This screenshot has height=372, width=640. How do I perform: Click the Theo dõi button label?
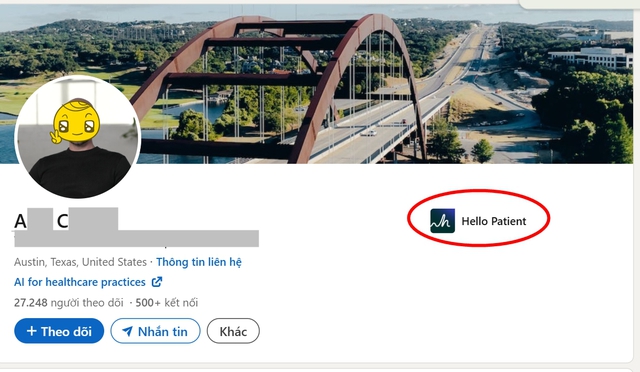66,331
